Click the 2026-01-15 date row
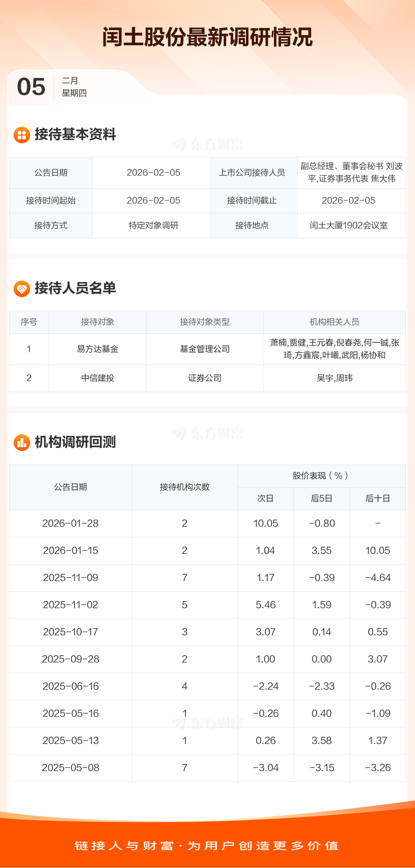This screenshot has width=415, height=868. tap(207, 551)
